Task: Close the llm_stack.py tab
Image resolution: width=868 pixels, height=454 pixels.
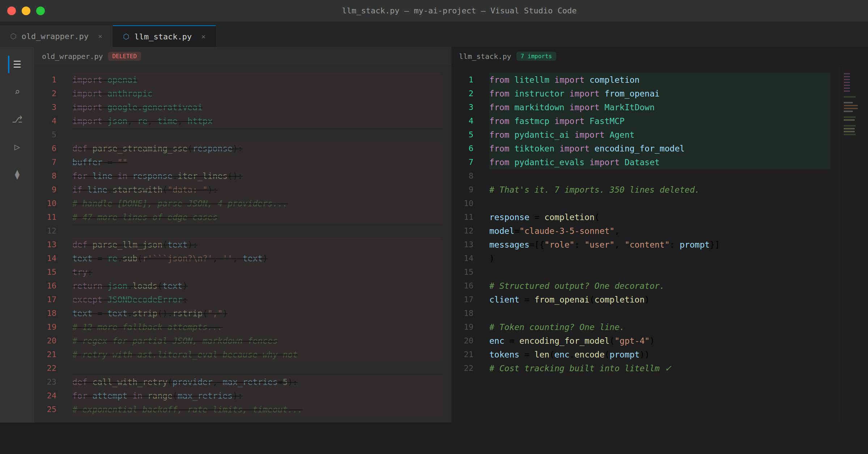Action: tap(204, 37)
